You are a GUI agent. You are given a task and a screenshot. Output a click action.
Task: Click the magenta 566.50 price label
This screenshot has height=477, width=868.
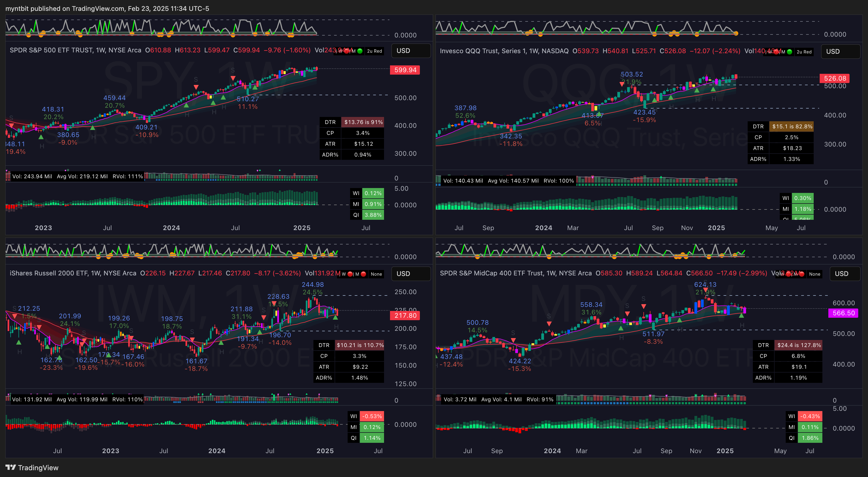coord(843,313)
